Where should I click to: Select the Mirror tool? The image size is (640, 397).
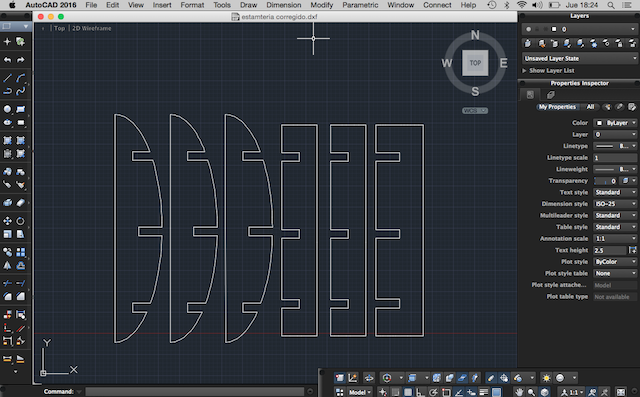pos(7,266)
